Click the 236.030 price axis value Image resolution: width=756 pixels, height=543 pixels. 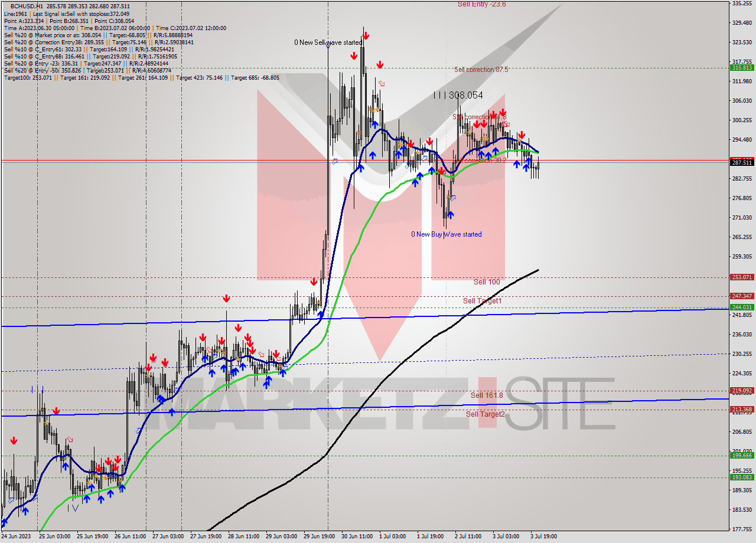coord(742,334)
